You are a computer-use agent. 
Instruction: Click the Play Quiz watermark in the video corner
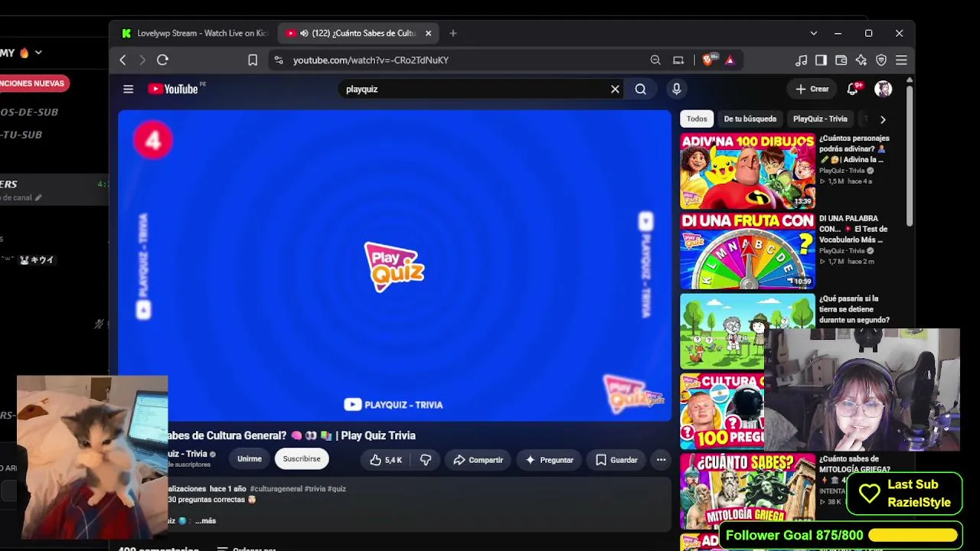pyautogui.click(x=634, y=393)
